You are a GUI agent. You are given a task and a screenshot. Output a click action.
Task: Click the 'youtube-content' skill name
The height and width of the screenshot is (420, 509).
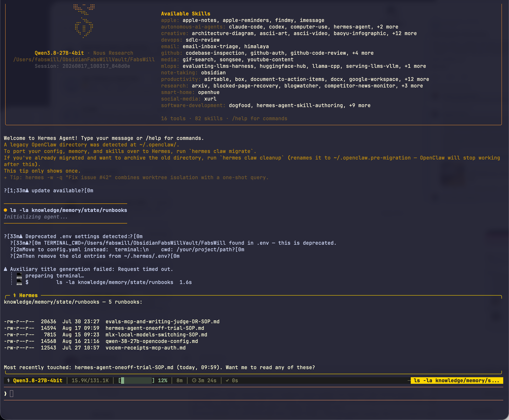coord(270,59)
